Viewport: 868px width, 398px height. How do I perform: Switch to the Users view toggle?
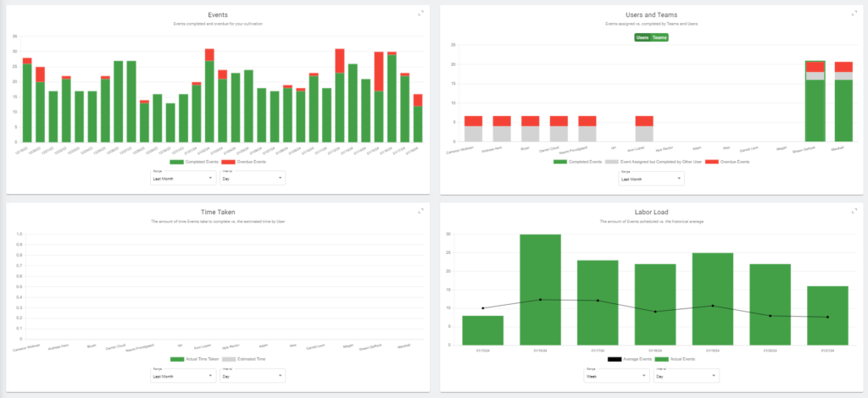643,37
